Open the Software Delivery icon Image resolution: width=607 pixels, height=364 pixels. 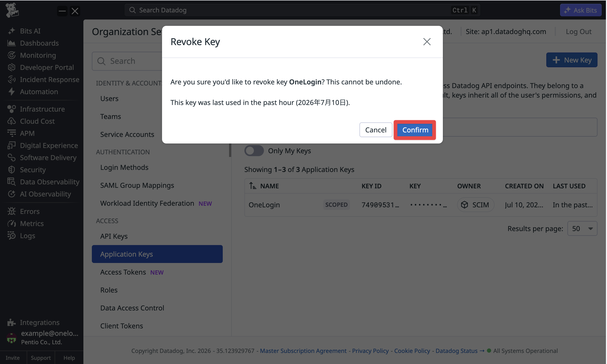tap(11, 157)
